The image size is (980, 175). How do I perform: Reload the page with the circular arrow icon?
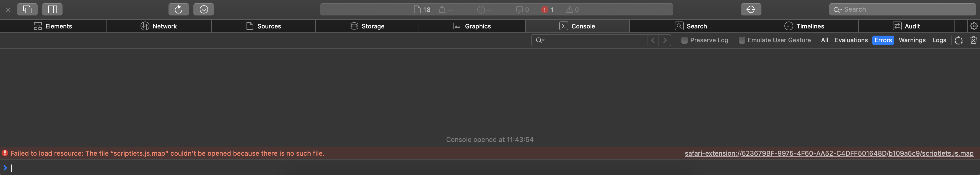pos(178,9)
